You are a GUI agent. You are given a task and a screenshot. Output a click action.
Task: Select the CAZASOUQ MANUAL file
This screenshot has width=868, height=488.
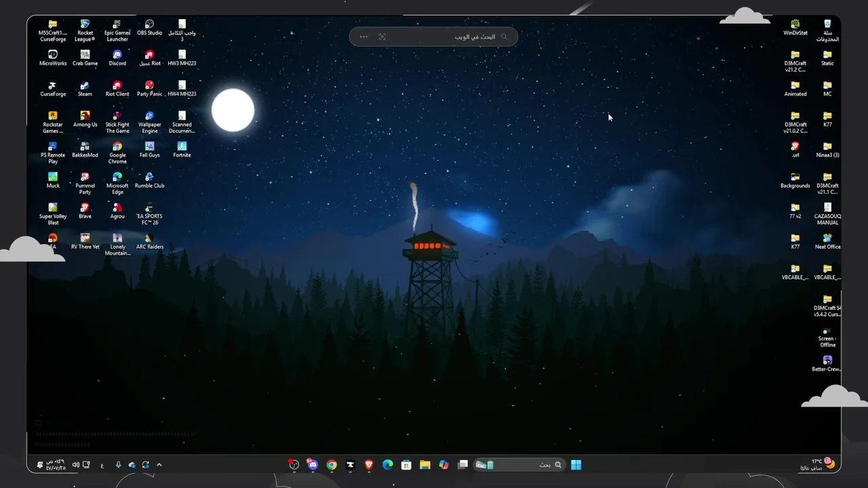pyautogui.click(x=827, y=213)
